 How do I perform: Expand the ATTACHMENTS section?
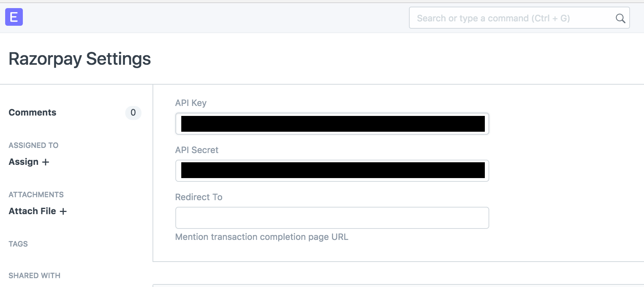click(x=36, y=194)
